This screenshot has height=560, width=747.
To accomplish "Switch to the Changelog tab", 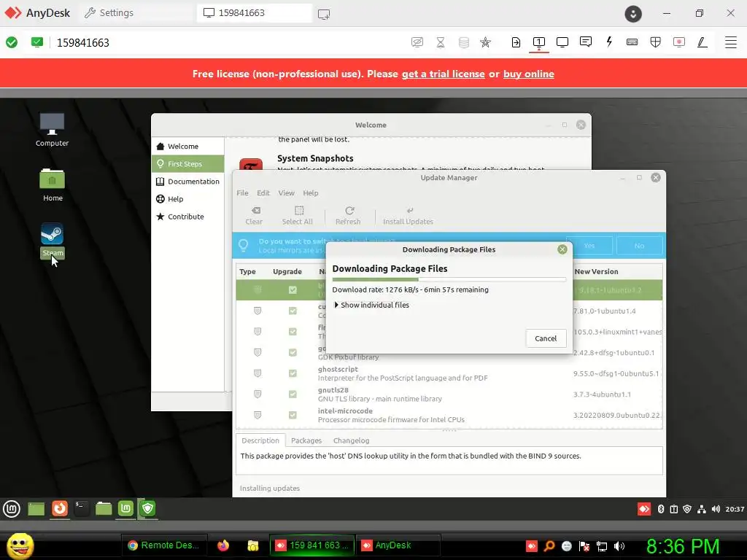I will coord(351,440).
